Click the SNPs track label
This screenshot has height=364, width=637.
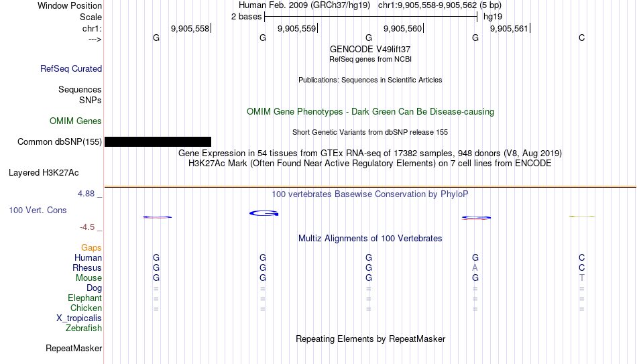coord(91,100)
